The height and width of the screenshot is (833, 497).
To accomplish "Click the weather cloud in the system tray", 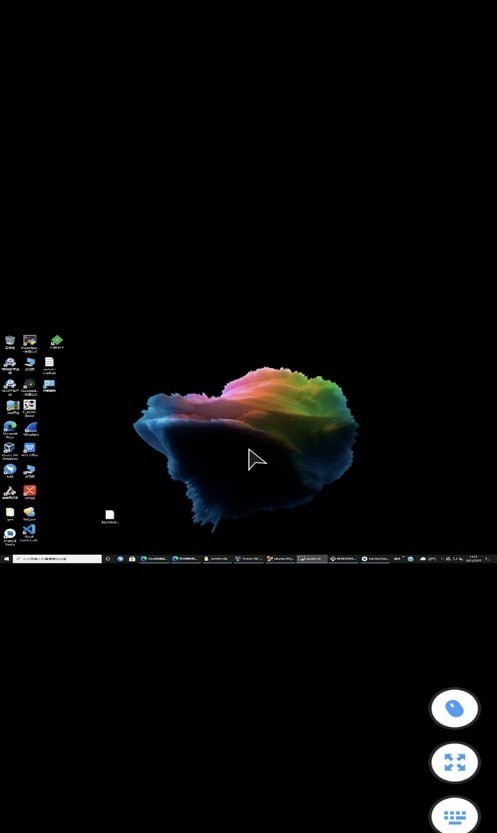I will point(423,559).
